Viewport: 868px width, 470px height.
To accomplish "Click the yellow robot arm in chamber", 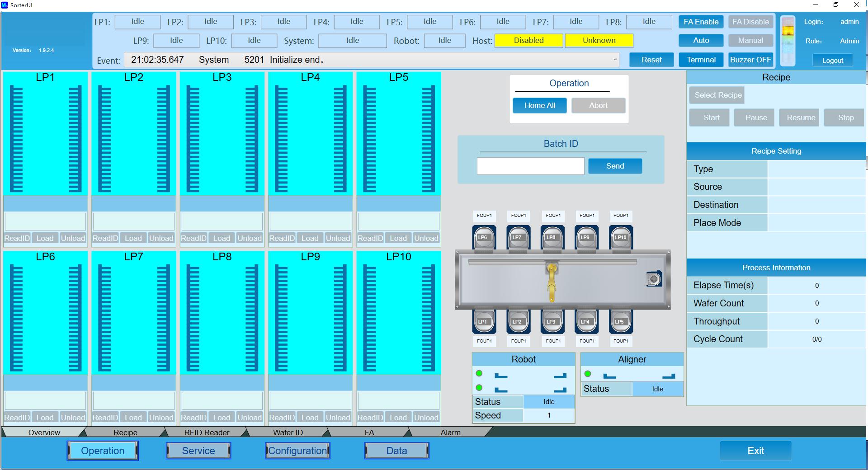I will pyautogui.click(x=551, y=282).
